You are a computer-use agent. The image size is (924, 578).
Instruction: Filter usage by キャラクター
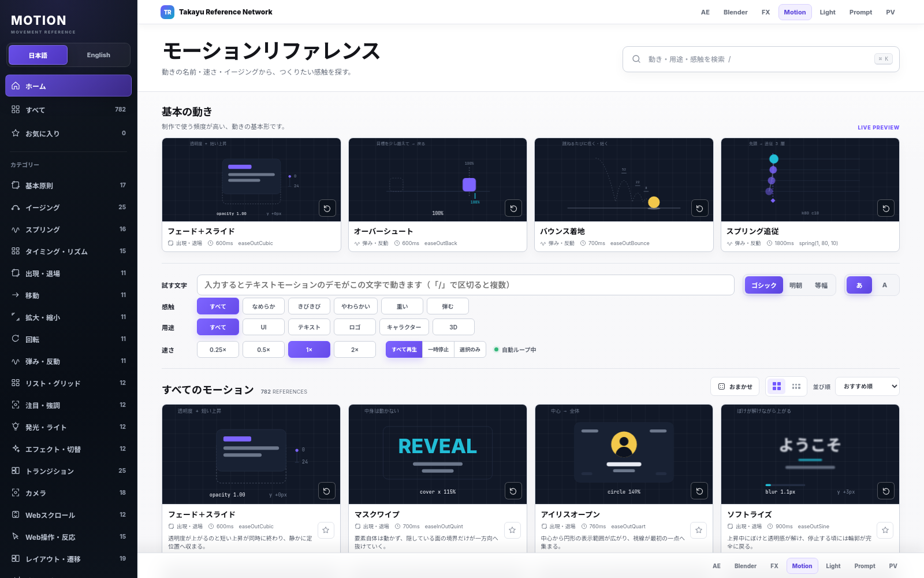click(x=404, y=327)
